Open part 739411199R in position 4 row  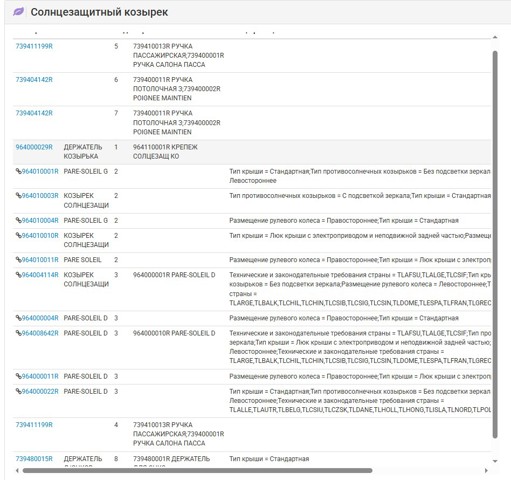click(x=34, y=425)
